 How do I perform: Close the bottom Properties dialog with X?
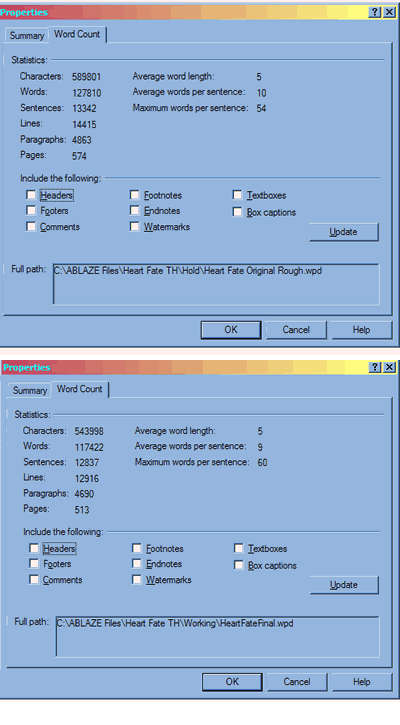pos(389,367)
